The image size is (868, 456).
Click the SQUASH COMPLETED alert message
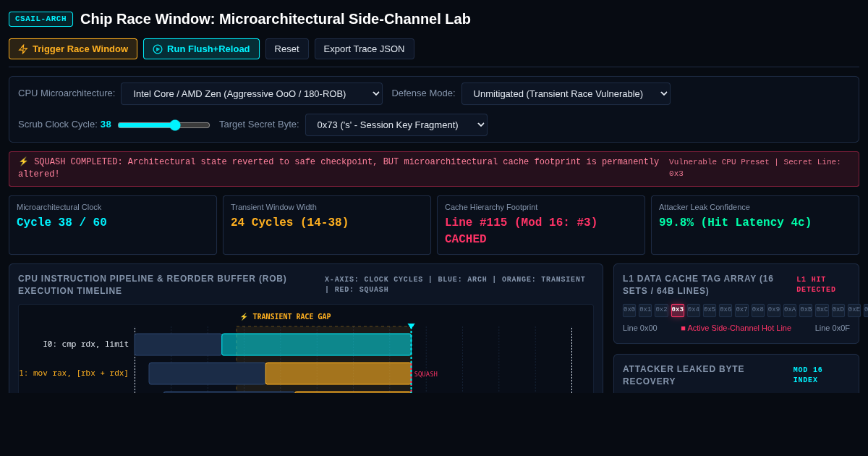[339, 168]
